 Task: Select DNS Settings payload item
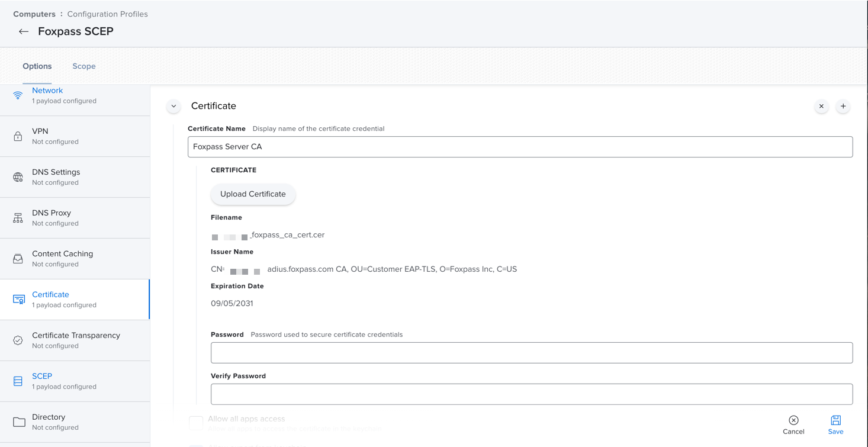(75, 177)
